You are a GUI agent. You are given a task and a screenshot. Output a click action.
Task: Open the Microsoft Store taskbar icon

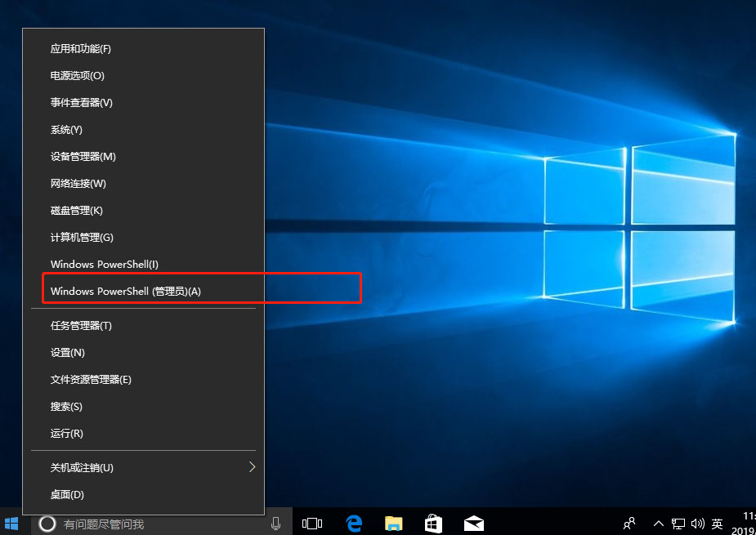(x=433, y=524)
